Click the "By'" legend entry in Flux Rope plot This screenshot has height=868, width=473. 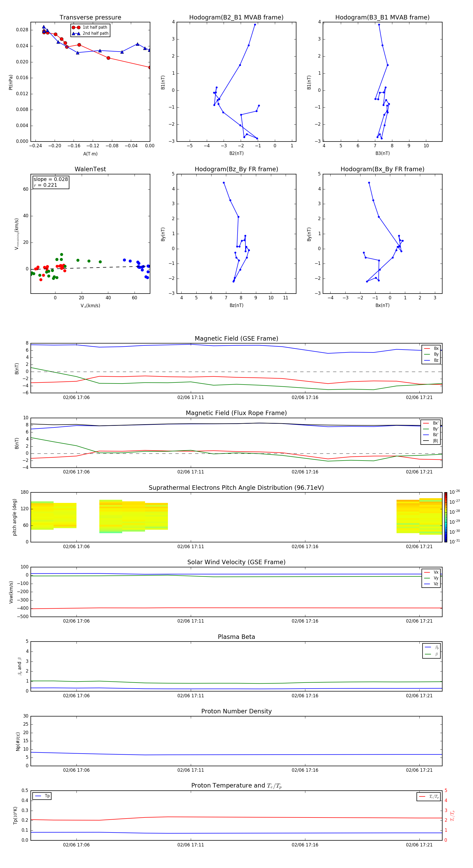tap(431, 429)
